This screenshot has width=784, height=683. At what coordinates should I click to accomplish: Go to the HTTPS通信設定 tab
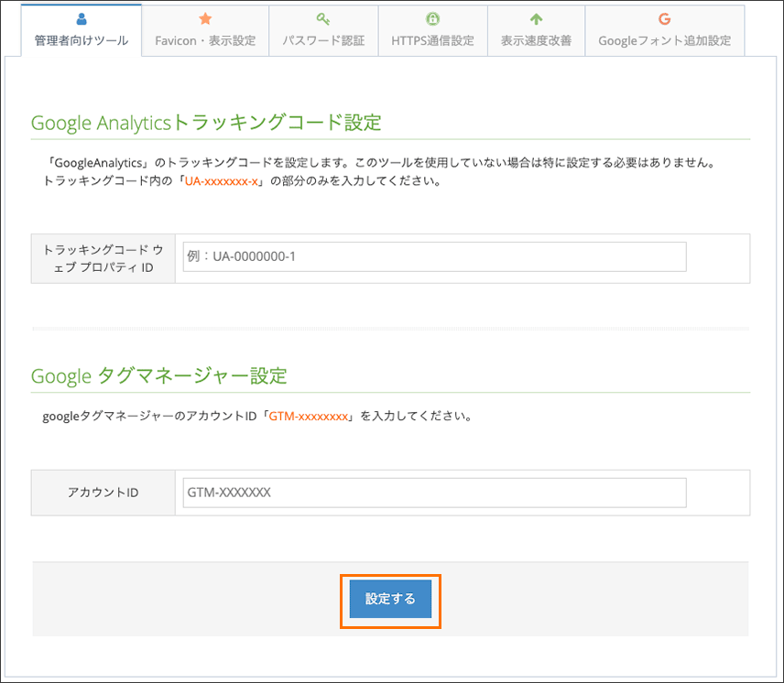(433, 31)
